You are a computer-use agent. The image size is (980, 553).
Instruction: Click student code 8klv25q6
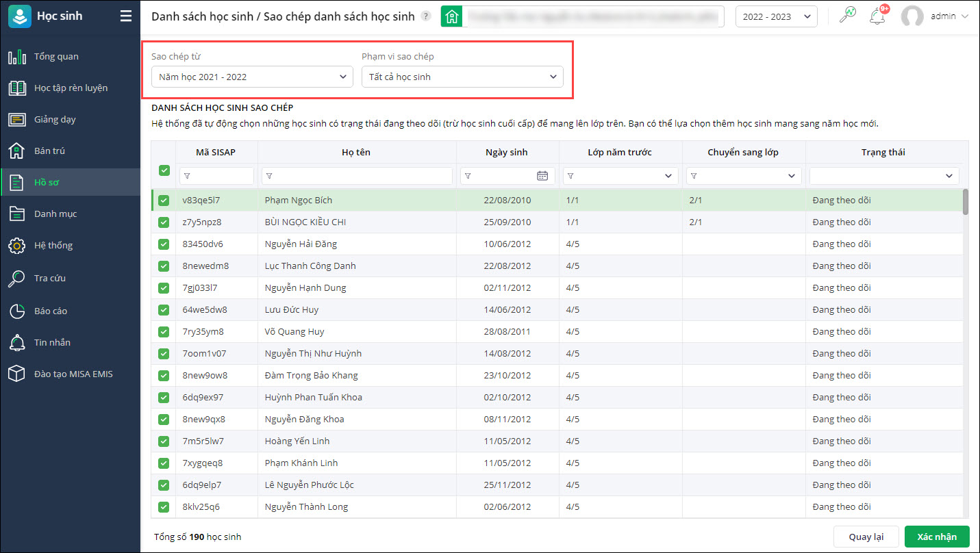pos(201,507)
